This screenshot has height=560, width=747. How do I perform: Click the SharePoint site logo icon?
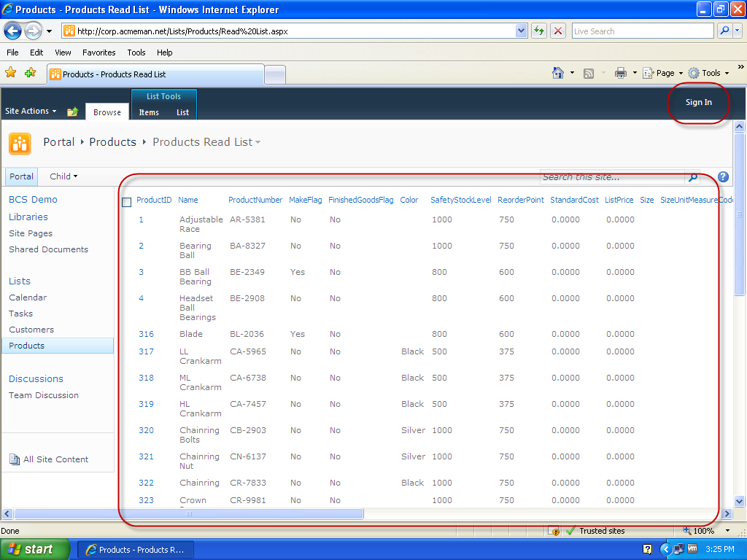20,143
